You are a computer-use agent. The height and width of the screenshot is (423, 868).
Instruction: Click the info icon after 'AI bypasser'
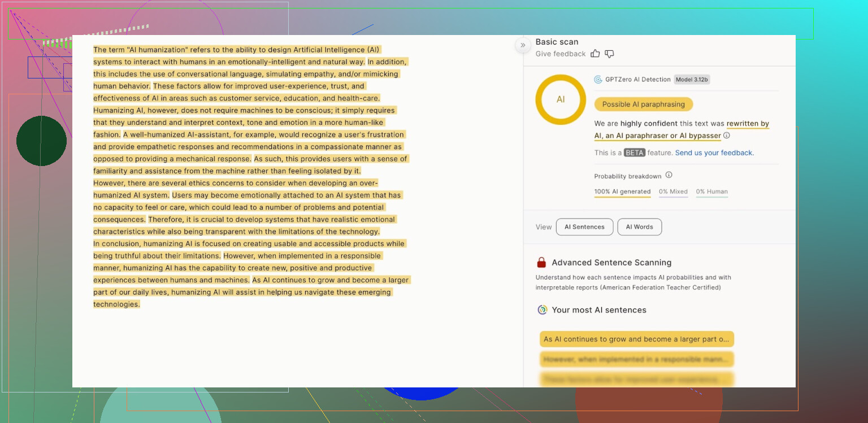point(727,136)
